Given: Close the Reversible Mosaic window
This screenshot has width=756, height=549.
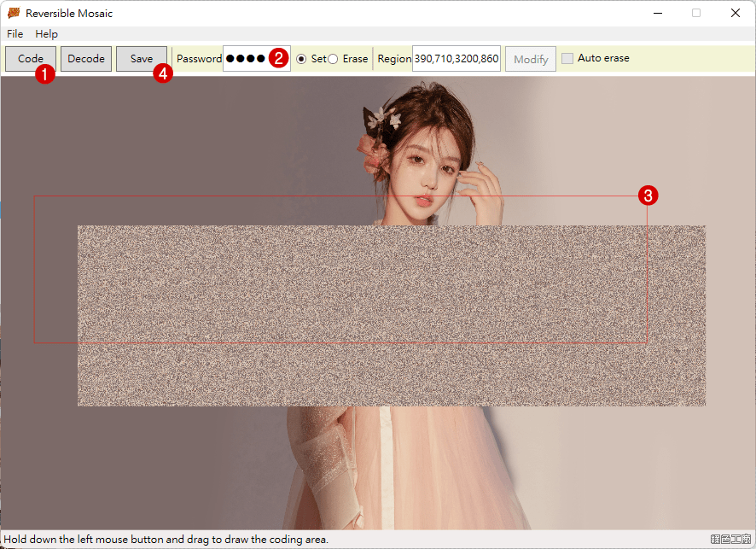Looking at the screenshot, I should [x=735, y=13].
